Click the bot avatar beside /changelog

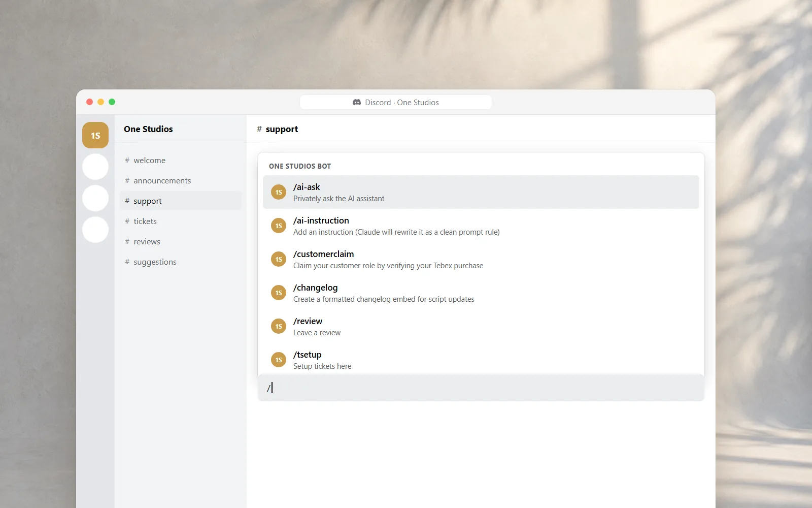click(279, 293)
